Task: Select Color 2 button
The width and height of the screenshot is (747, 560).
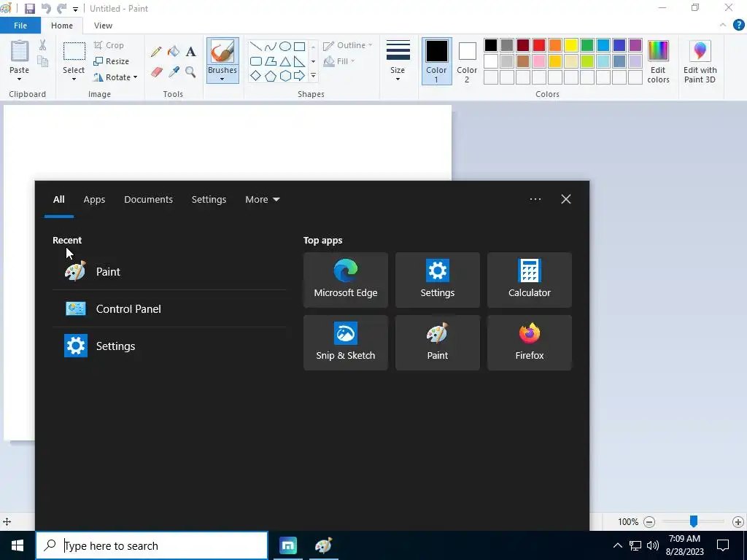Action: coord(467,61)
